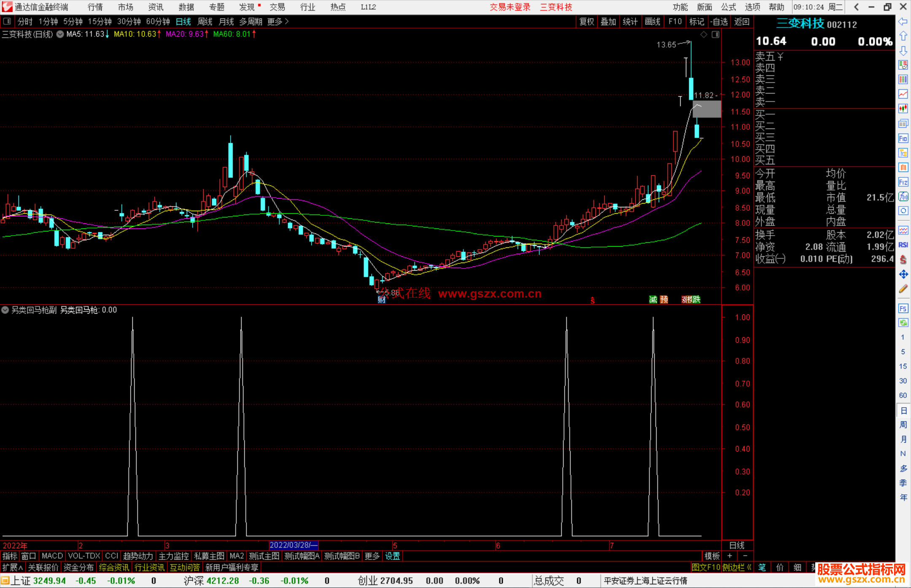This screenshot has height=588, width=911.
Task: Open the 市场 menu
Action: pyautogui.click(x=125, y=7)
